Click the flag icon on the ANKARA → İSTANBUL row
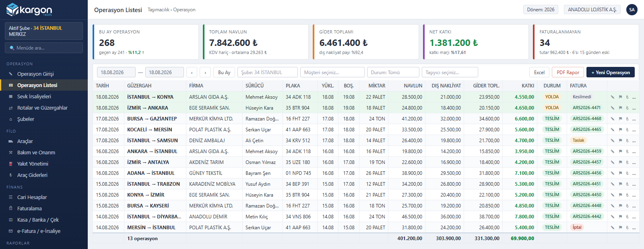The height and width of the screenshot is (249, 644). click(620, 151)
